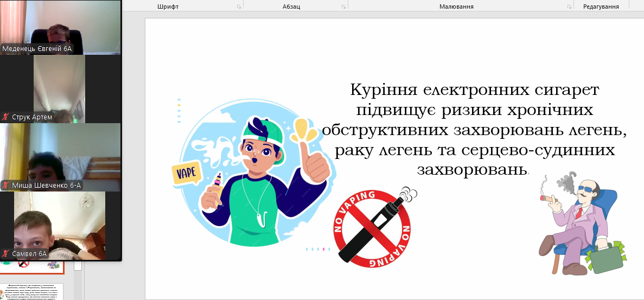Select the yellow VAPE speech bubble graphic

pos(186,174)
